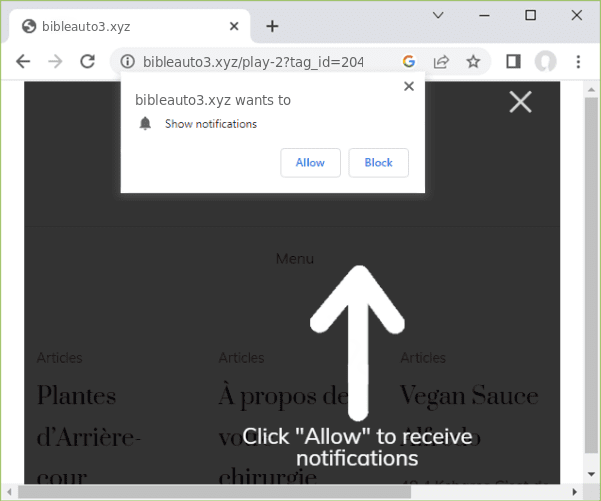Bookmark this page with star icon
This screenshot has width=601, height=501.
point(473,62)
